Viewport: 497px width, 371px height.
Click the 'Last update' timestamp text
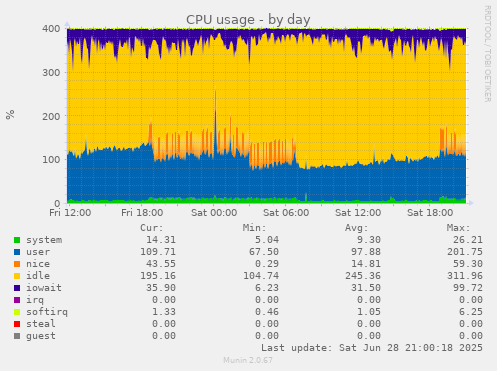click(372, 348)
